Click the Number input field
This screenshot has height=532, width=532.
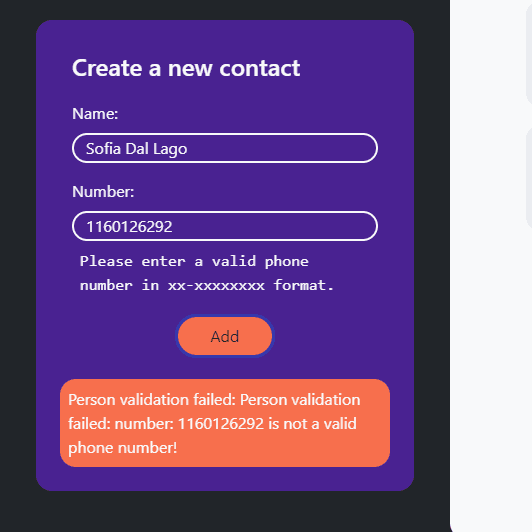click(x=225, y=226)
